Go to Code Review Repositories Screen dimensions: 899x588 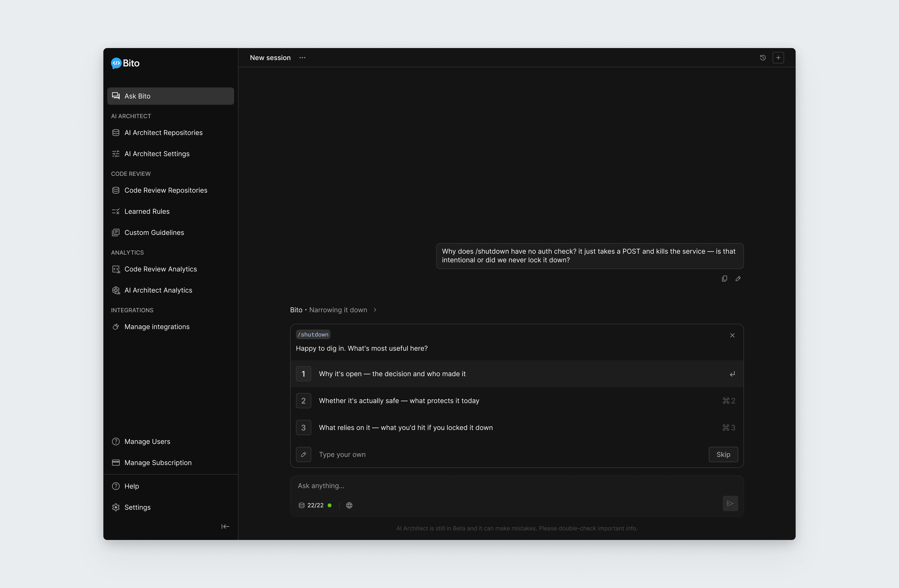click(170, 190)
